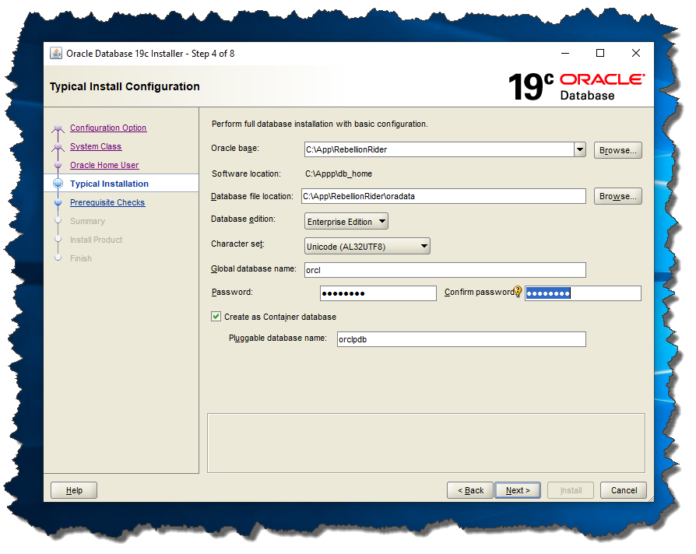Expand the Oracle base dropdown arrow
The width and height of the screenshot is (696, 554).
click(x=580, y=150)
